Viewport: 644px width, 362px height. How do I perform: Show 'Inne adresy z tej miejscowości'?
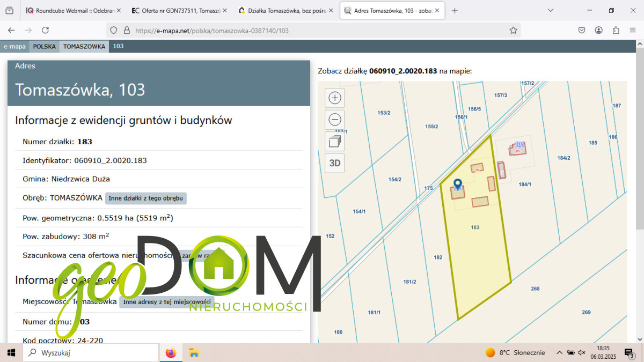167,302
